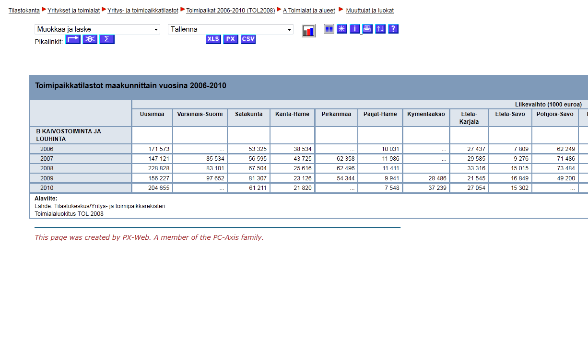Open the Tallenna dropdown

point(231,29)
